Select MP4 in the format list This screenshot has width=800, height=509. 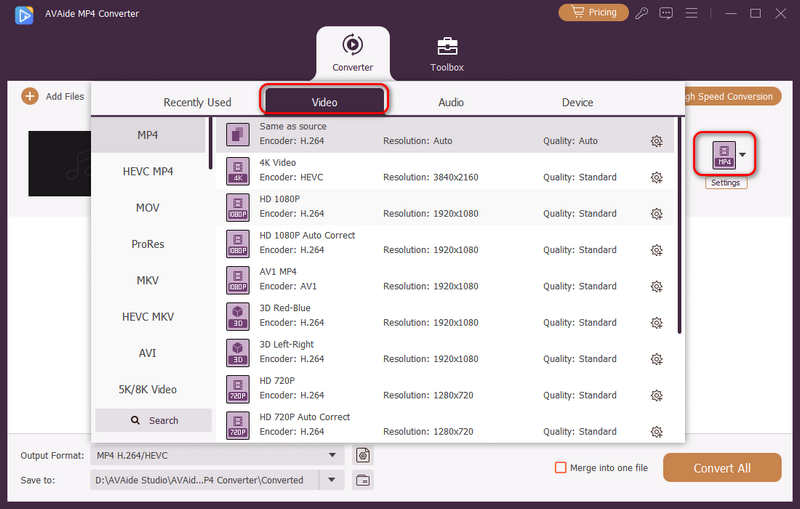point(148,135)
